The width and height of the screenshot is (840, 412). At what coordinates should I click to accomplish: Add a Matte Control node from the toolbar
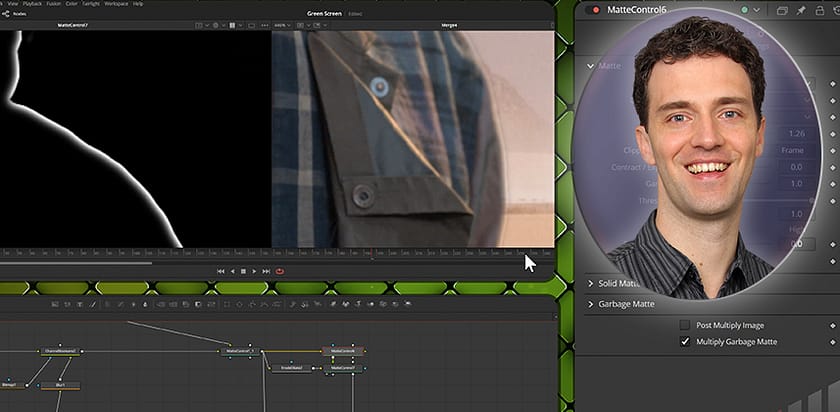point(186,304)
